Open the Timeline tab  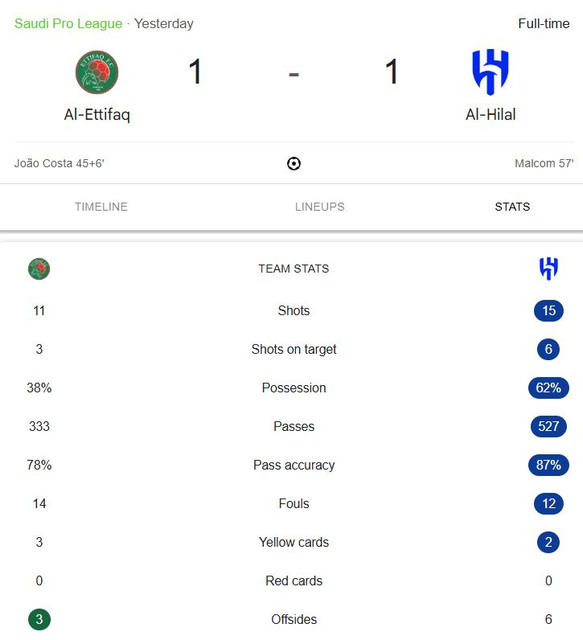click(x=101, y=207)
